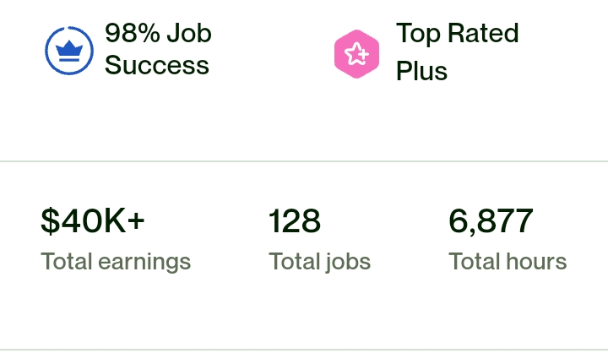Select the white star inside the pink hexagon
608x364 pixels.
[x=356, y=54]
